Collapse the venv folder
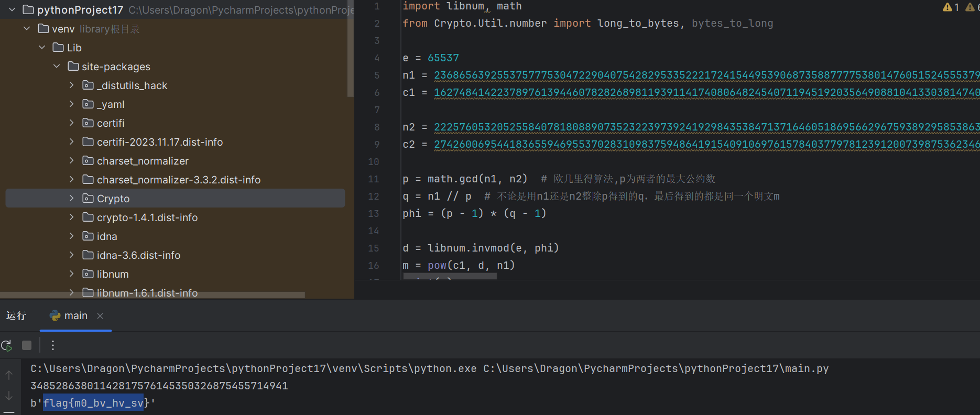Image resolution: width=980 pixels, height=415 pixels. 27,29
